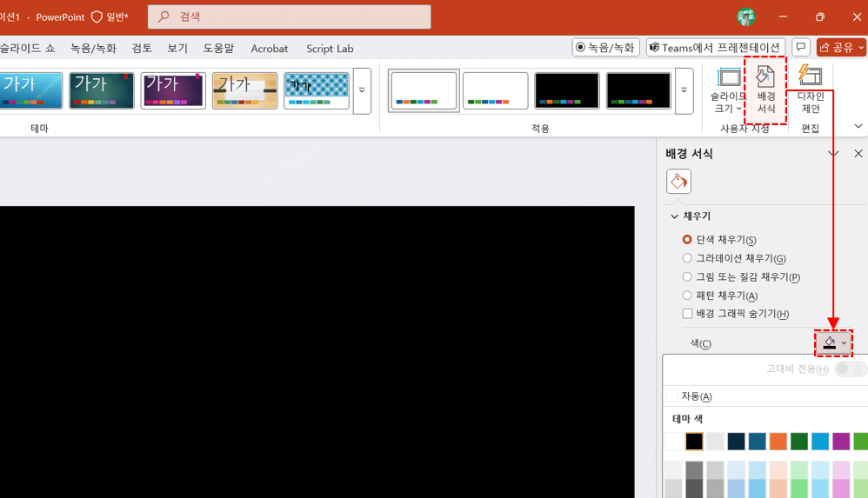Click the Format Background (배경 서식) ribbon icon
The image size is (868, 498).
click(x=765, y=91)
